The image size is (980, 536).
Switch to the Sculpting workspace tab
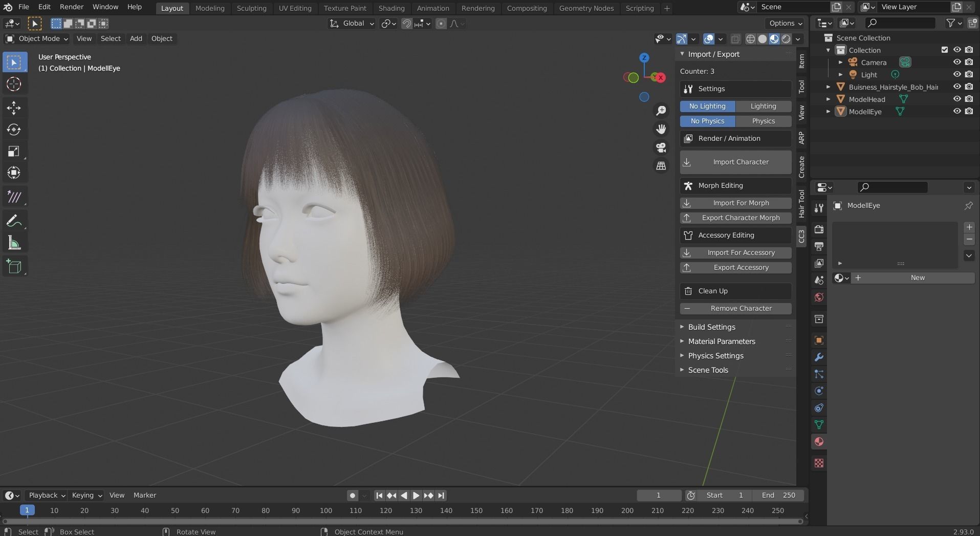coord(251,8)
